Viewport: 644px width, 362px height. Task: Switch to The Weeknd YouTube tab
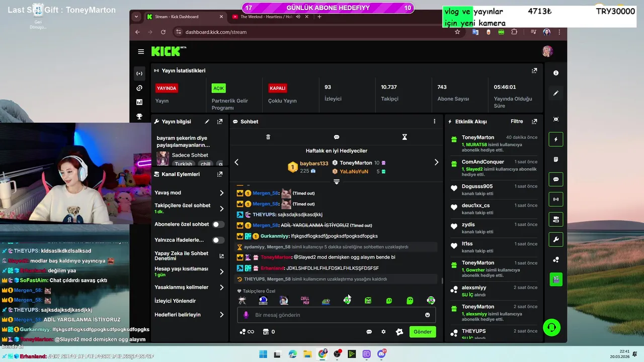coord(270,17)
